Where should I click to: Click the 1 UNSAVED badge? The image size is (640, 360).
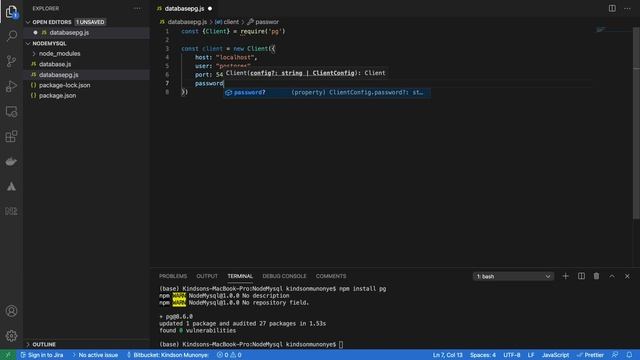(x=90, y=22)
